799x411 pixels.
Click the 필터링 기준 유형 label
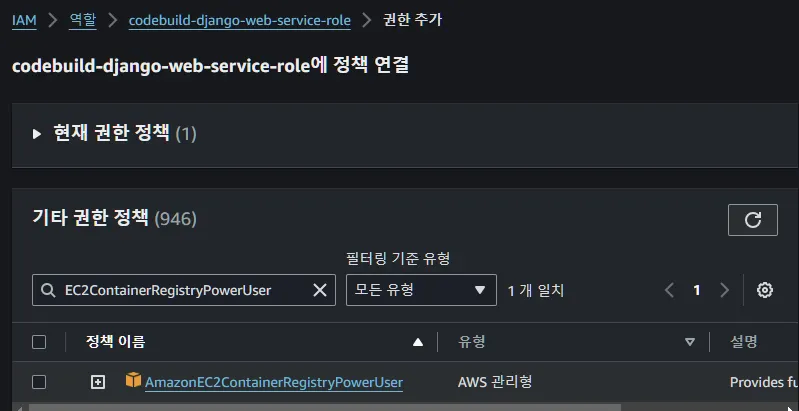click(398, 259)
